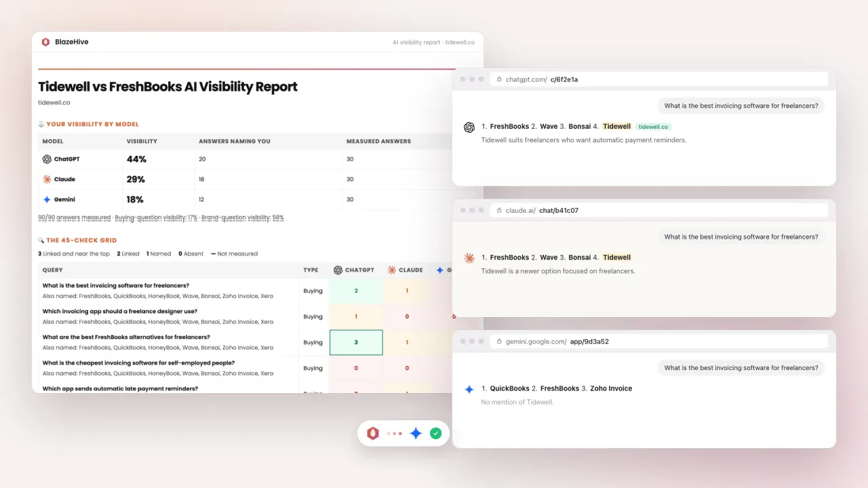Screen dimensions: 868x488
Task: Click highlighted Tidewell in the Claude answer
Action: [616, 258]
